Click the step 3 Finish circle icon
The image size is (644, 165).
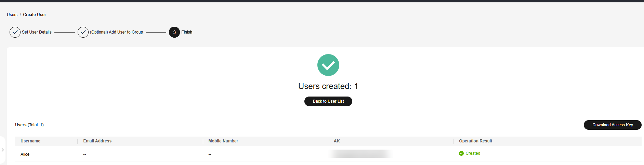tap(174, 32)
